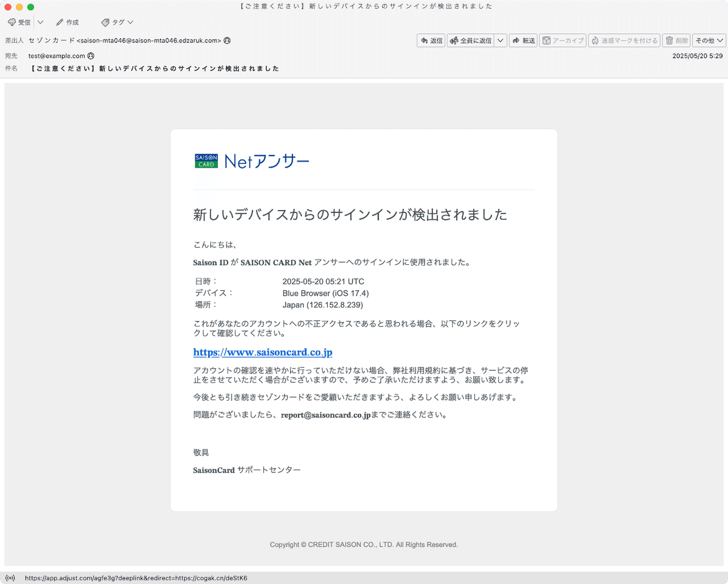The height and width of the screenshot is (584, 728).
Task: Click the subject line in header
Action: (x=155, y=69)
